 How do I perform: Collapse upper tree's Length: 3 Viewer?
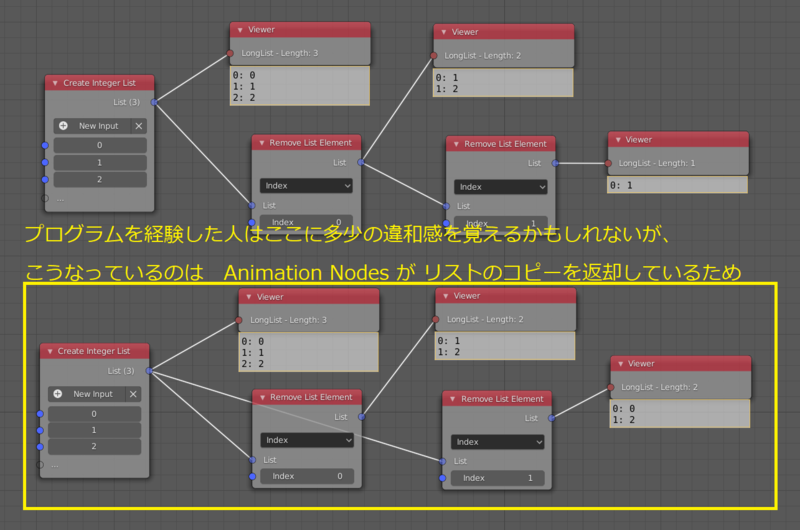(x=240, y=30)
